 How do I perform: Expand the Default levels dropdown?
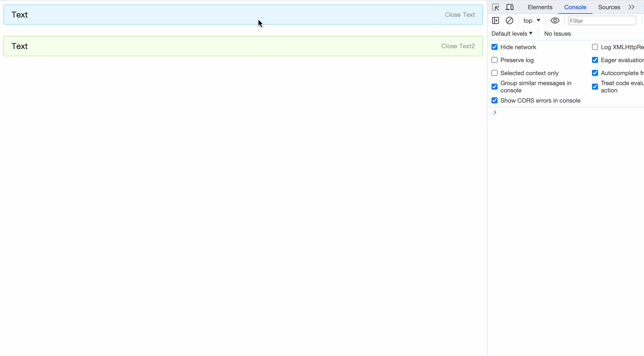click(511, 33)
